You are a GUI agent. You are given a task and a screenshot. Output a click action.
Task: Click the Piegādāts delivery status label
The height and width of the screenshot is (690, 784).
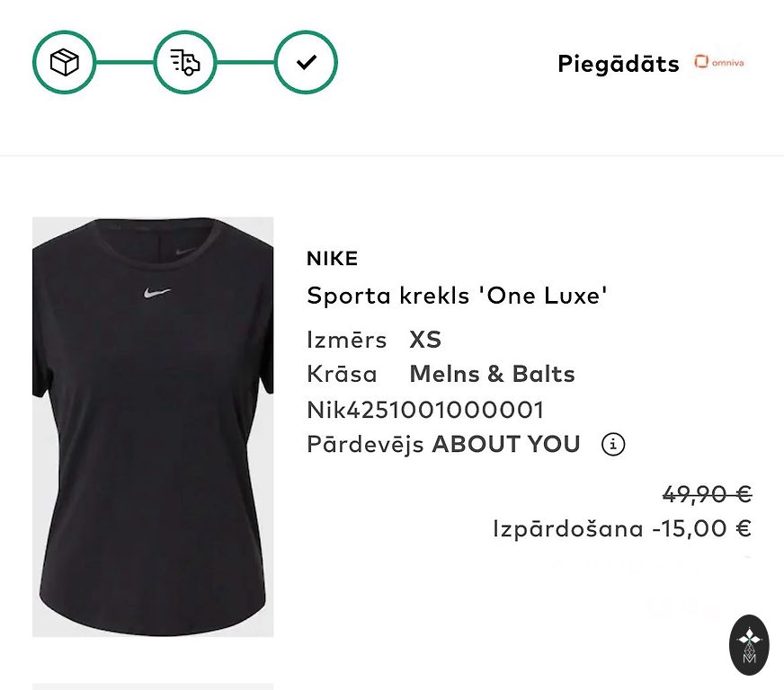click(x=618, y=64)
